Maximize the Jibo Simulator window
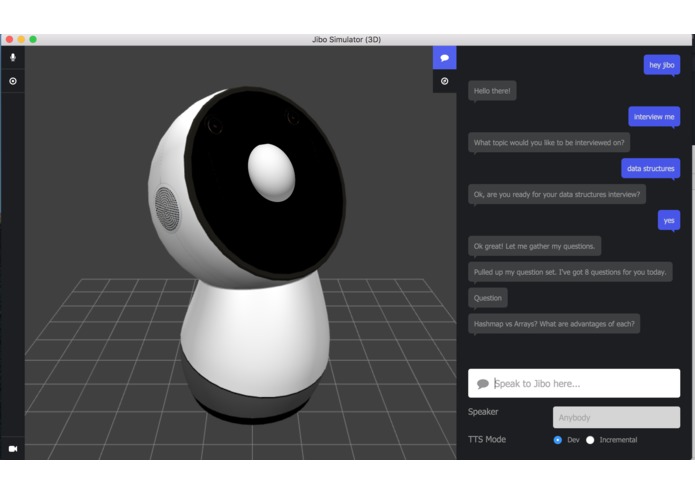This screenshot has height=494, width=695. point(33,39)
